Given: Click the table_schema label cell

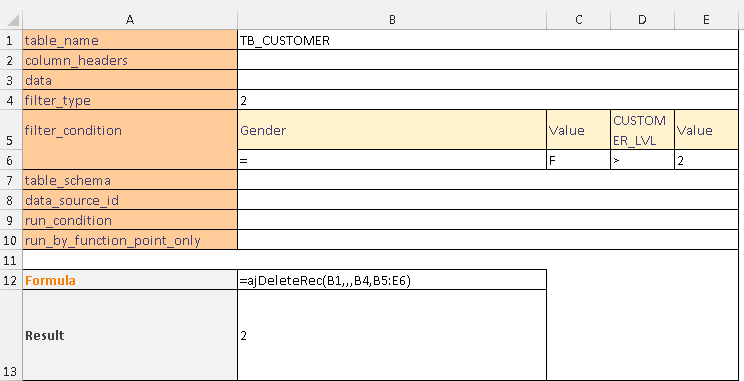Looking at the screenshot, I should click(130, 179).
